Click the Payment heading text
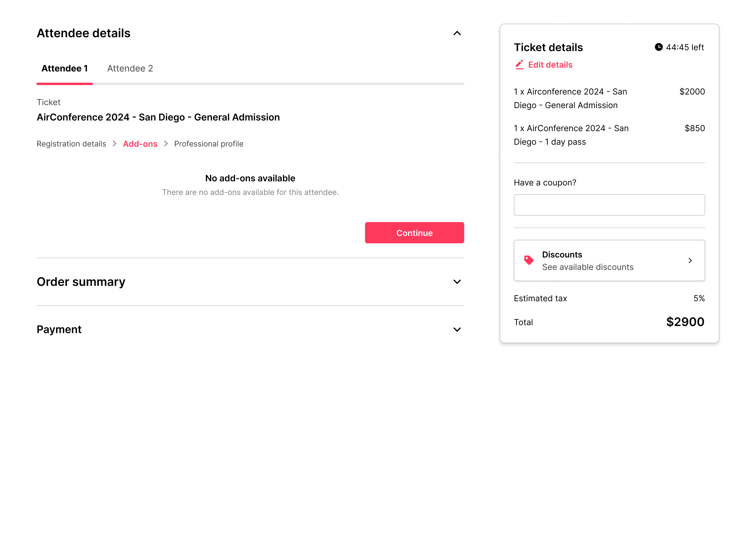Viewport: 756px width, 541px height. (x=59, y=330)
